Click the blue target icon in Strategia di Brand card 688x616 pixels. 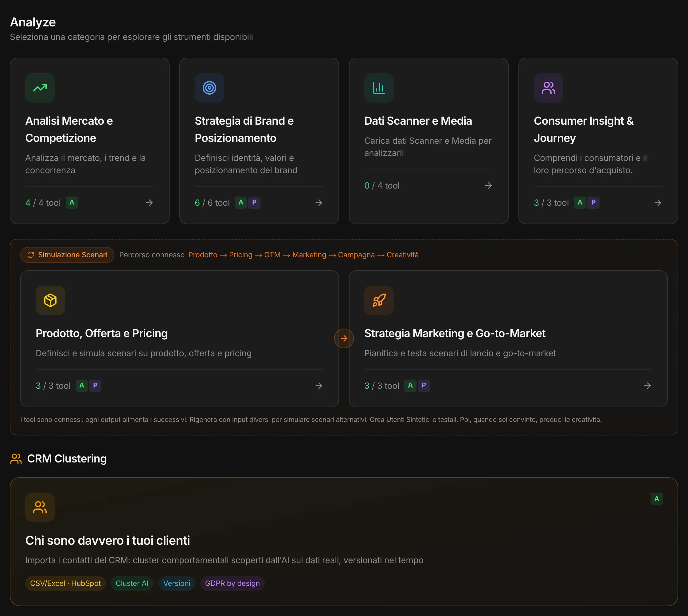tap(209, 88)
